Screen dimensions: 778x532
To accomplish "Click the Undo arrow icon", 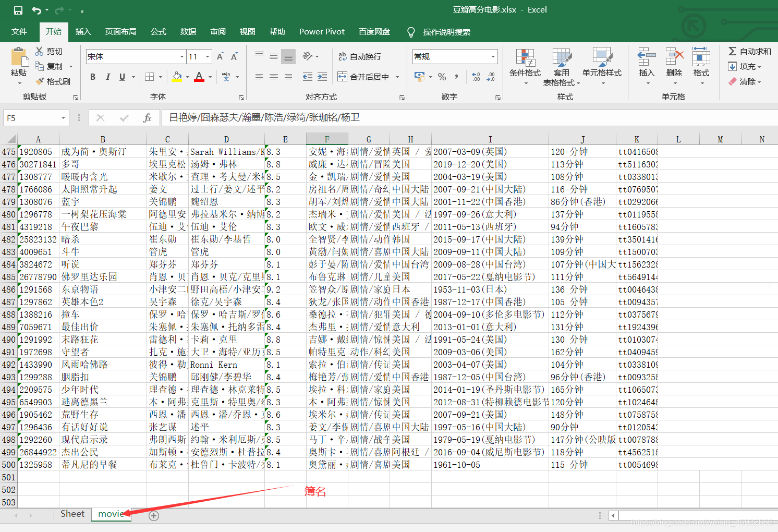I will tap(36, 10).
